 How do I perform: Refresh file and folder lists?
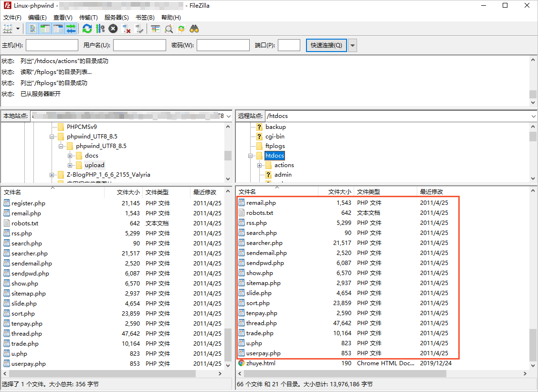click(87, 29)
